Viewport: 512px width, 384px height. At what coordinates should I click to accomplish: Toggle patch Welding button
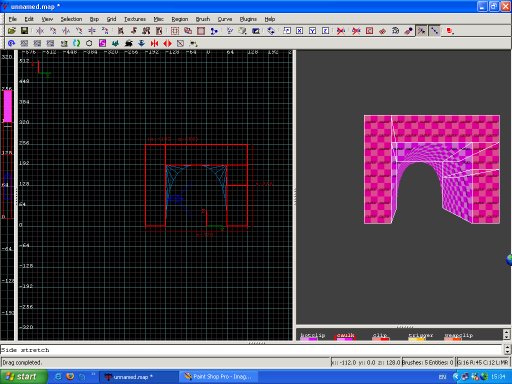pyautogui.click(x=422, y=31)
